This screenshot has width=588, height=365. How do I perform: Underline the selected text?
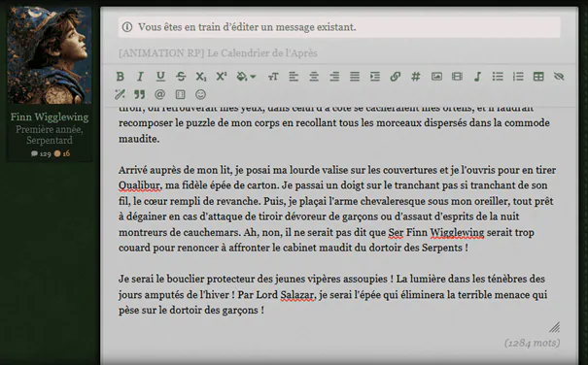[160, 77]
